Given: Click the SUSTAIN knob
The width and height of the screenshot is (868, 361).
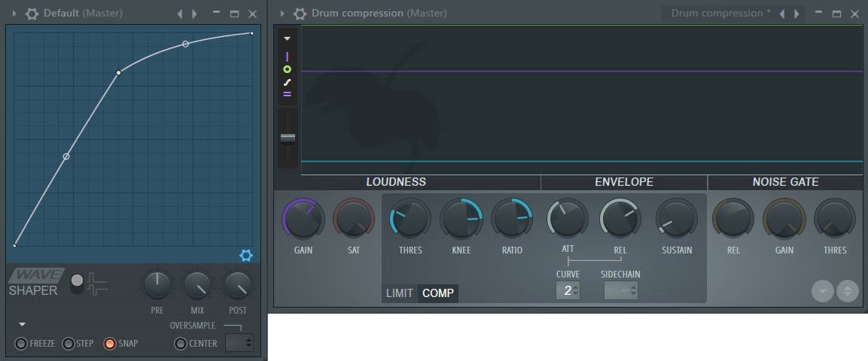Looking at the screenshot, I should [x=677, y=219].
